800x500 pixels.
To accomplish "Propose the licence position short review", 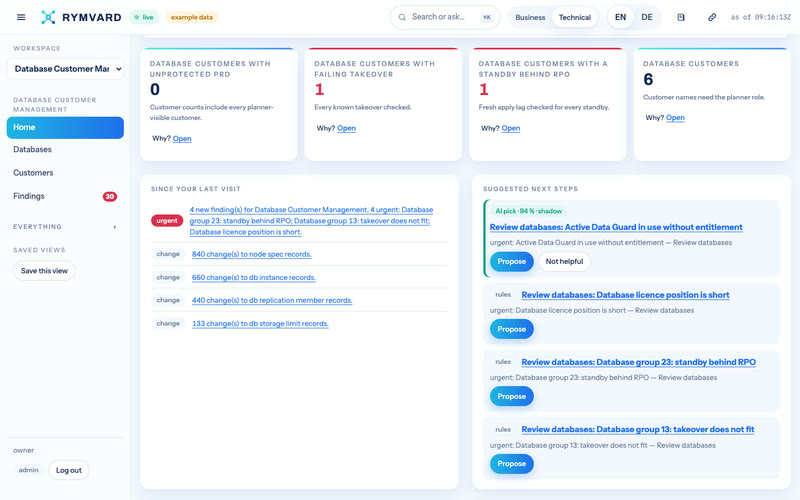I will [x=512, y=329].
